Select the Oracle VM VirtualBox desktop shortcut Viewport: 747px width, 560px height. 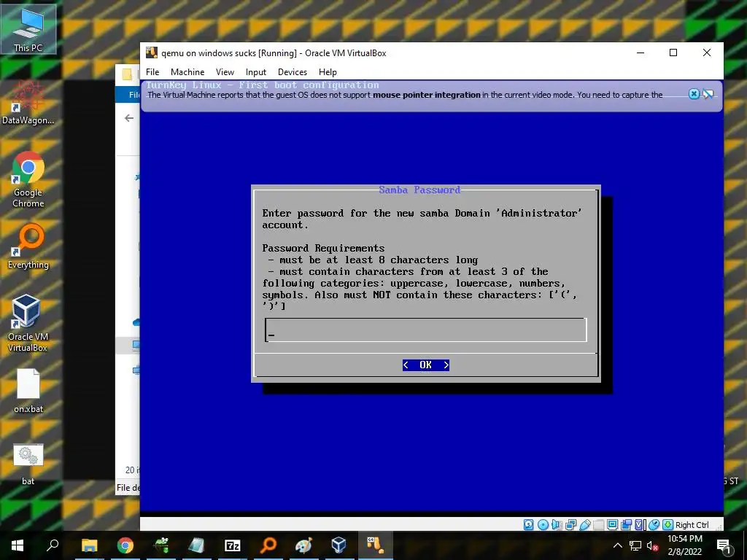coord(27,323)
